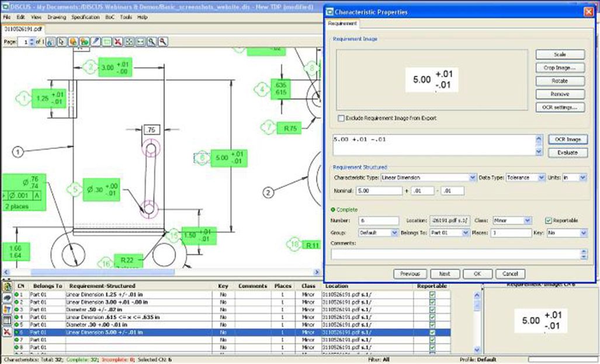Viewport: 600px width, 364px height.
Task: Click the fit-to-width icon in toolbar
Action: pos(140,42)
